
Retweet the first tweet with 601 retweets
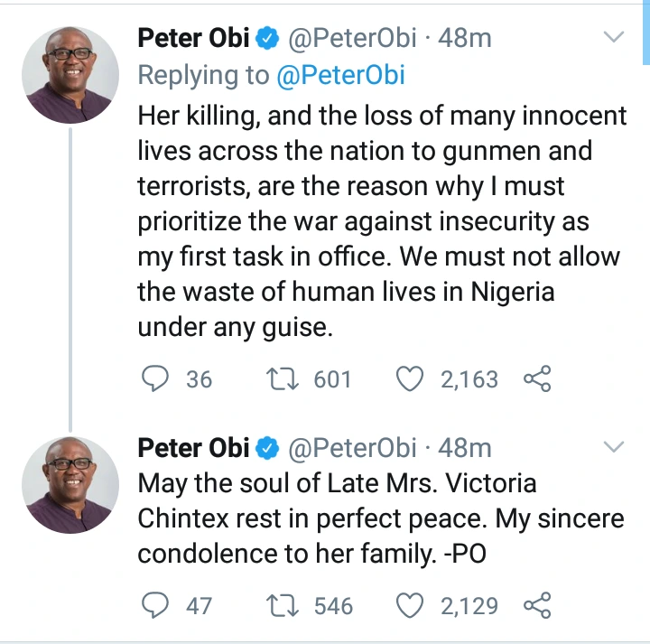click(x=287, y=379)
